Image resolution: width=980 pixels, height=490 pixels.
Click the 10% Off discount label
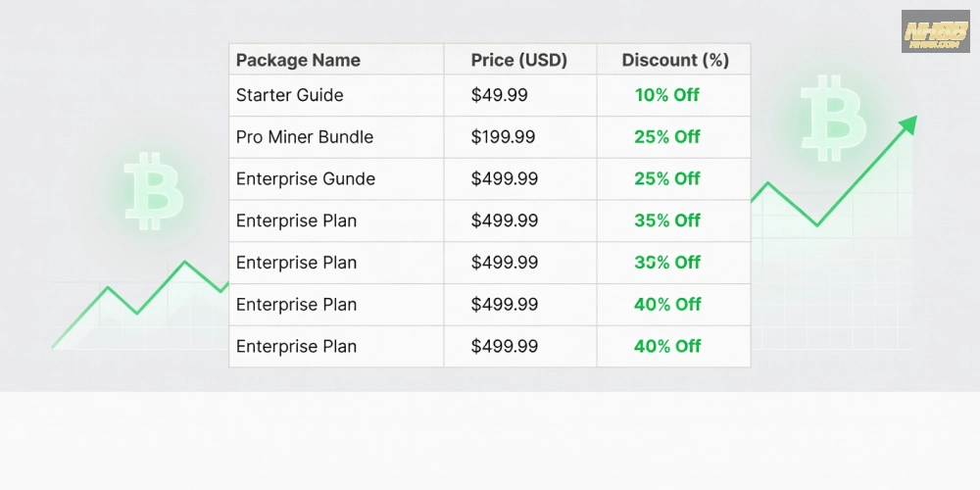667,95
